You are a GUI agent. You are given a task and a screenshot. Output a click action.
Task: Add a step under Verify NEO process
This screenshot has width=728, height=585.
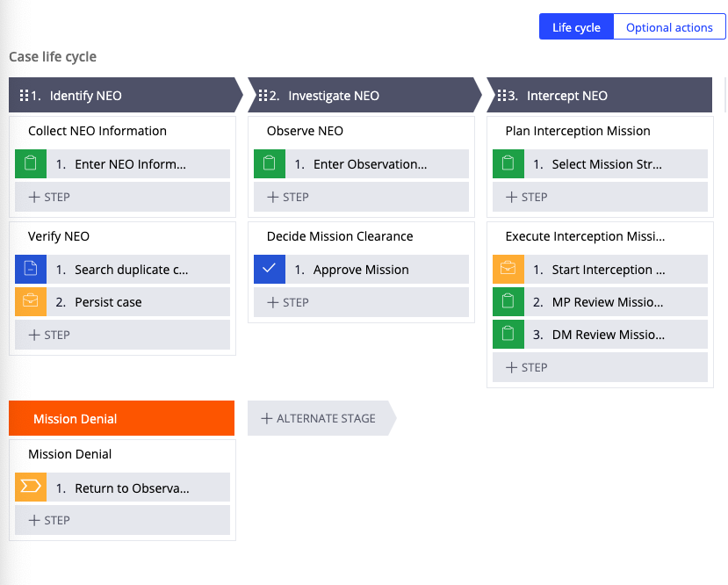coord(122,335)
